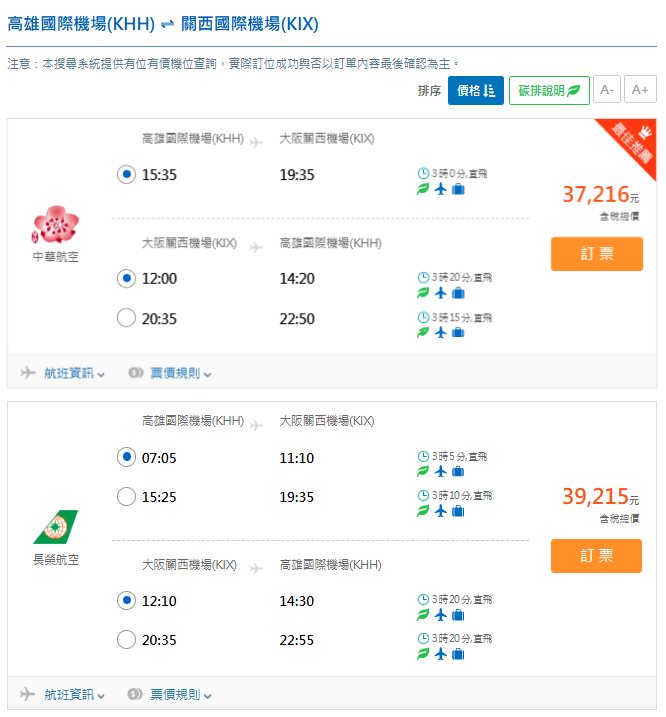The image size is (666, 717).
Task: Decrease font size with A- button
Action: click(606, 91)
